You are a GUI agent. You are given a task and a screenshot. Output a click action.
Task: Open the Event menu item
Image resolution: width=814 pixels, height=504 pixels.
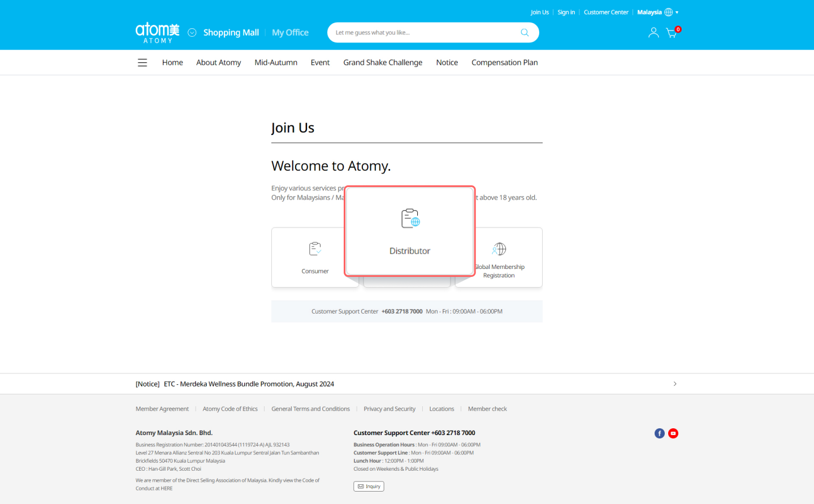point(320,63)
